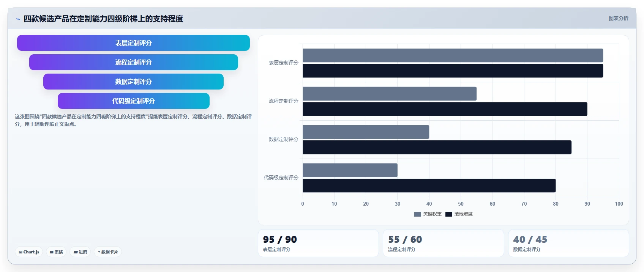Click the 表层定制评分 y-axis label
The width and height of the screenshot is (644, 272).
[284, 63]
